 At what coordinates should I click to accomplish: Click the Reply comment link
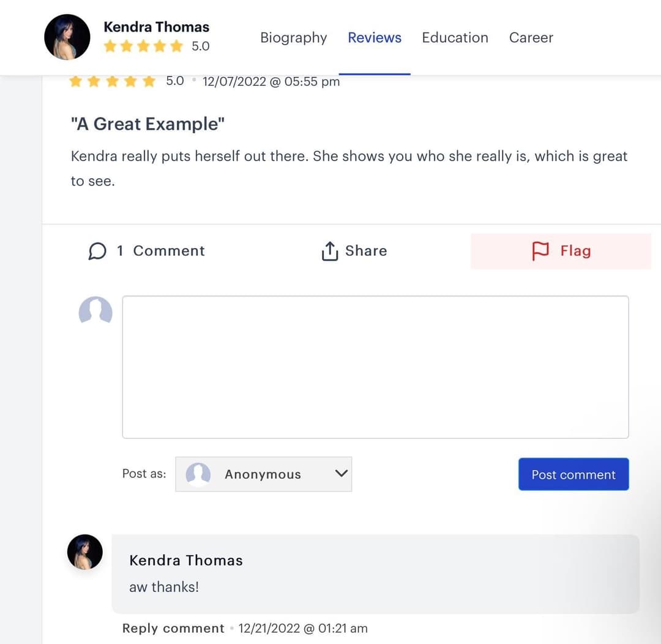click(173, 628)
